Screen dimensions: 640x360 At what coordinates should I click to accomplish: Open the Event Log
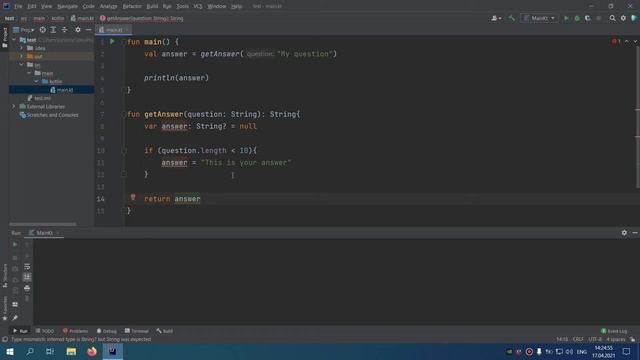tap(614, 331)
